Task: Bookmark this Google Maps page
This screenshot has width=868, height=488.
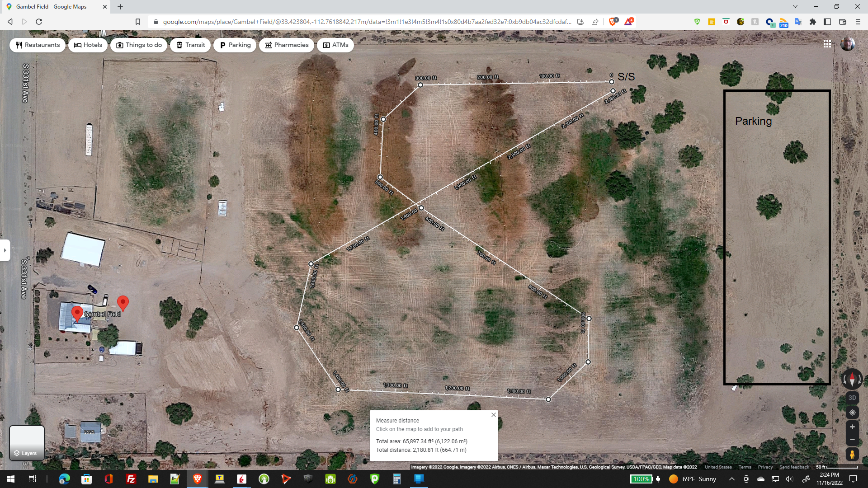Action: (x=138, y=22)
